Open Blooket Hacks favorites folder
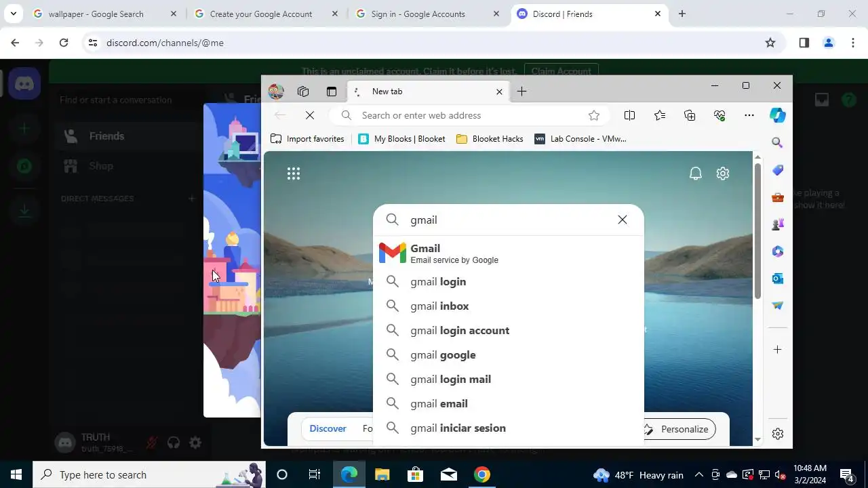Screen dimensions: 868x488 click(x=490, y=139)
